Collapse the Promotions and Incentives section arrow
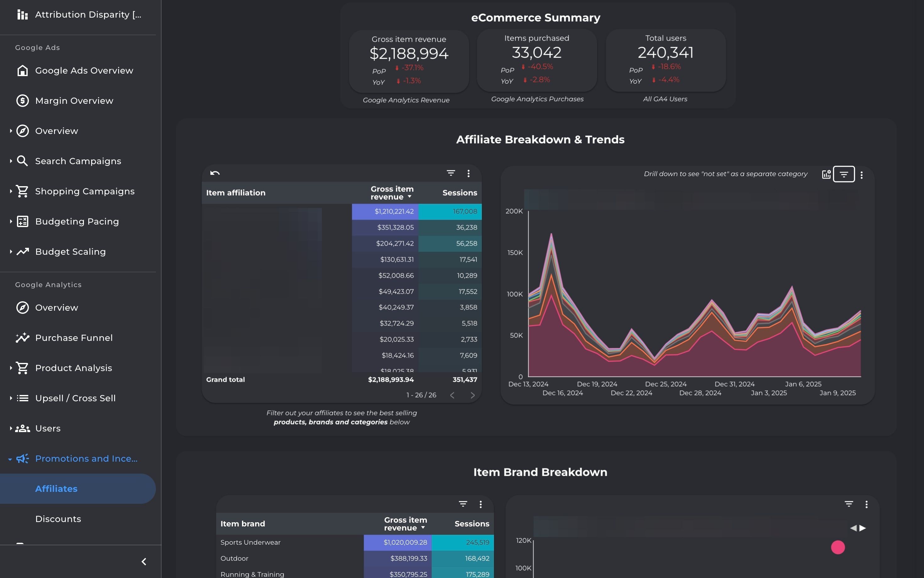924x578 pixels. click(10, 459)
